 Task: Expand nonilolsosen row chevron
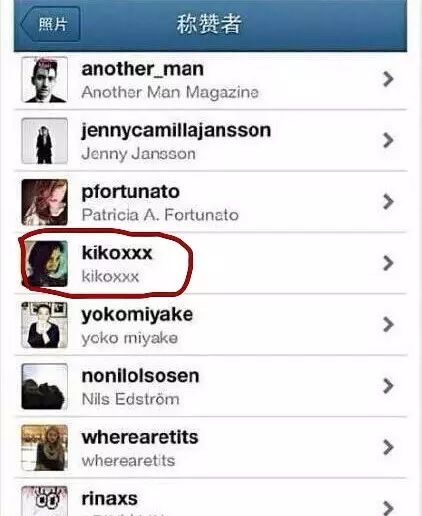[388, 386]
